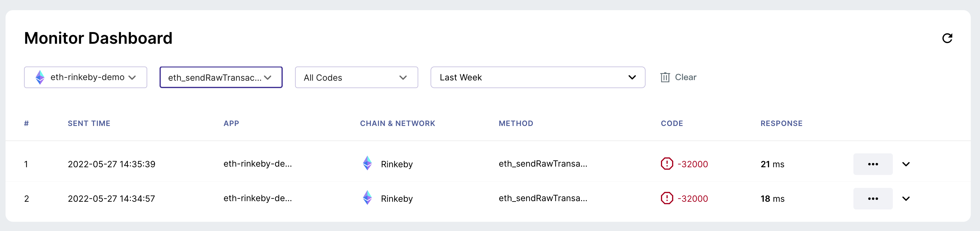Screen dimensions: 980x231
Task: Expand row 1 details with the chevron
Action: [x=906, y=164]
